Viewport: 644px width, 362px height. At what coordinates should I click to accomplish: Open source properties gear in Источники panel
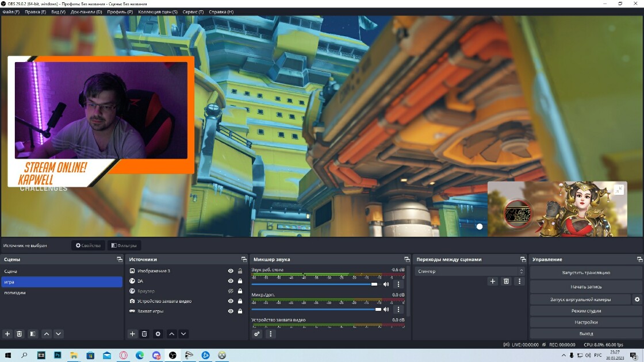tap(158, 334)
